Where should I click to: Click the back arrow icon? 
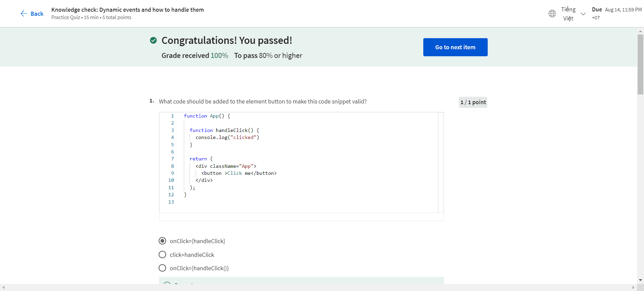[x=23, y=13]
